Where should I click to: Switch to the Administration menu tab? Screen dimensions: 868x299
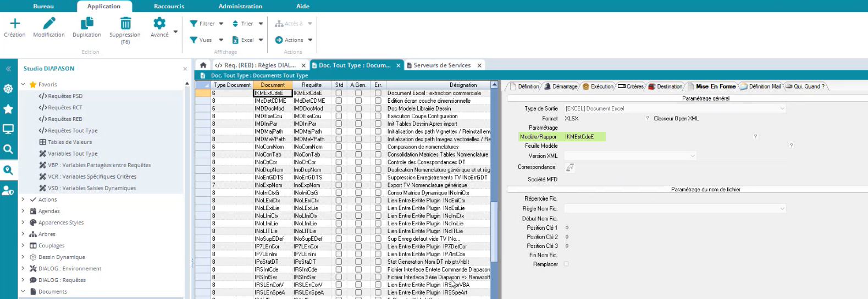[x=240, y=6]
